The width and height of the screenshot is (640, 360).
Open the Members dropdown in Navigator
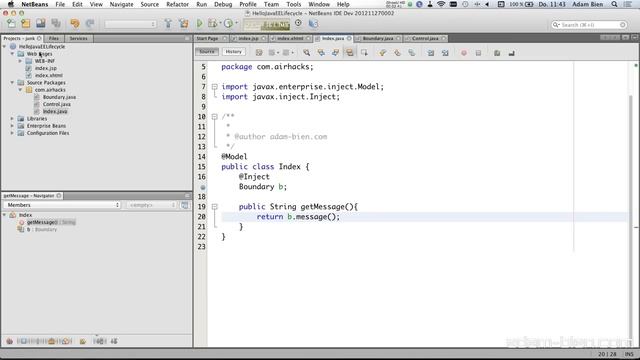point(62,205)
